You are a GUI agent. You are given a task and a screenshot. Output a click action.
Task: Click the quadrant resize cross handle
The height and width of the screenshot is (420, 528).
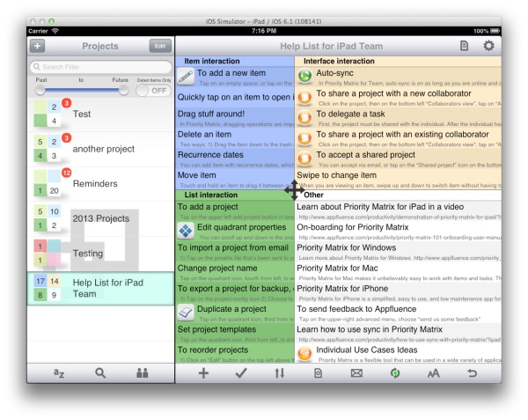coord(294,190)
